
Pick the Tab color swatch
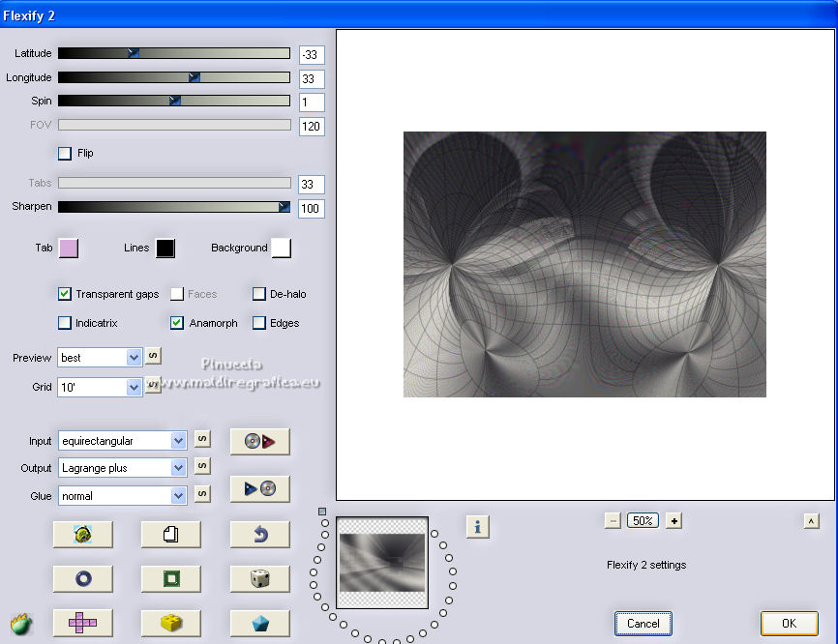pos(69,249)
